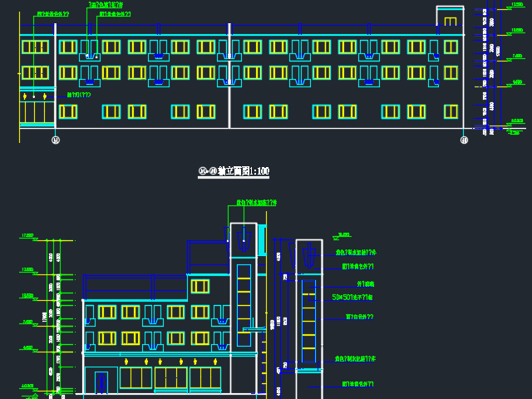Select the left grid axis bubble below upper elevation

[x=56, y=140]
